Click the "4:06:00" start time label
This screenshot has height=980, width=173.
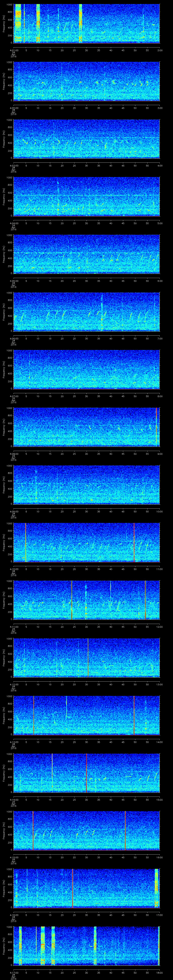14,339
